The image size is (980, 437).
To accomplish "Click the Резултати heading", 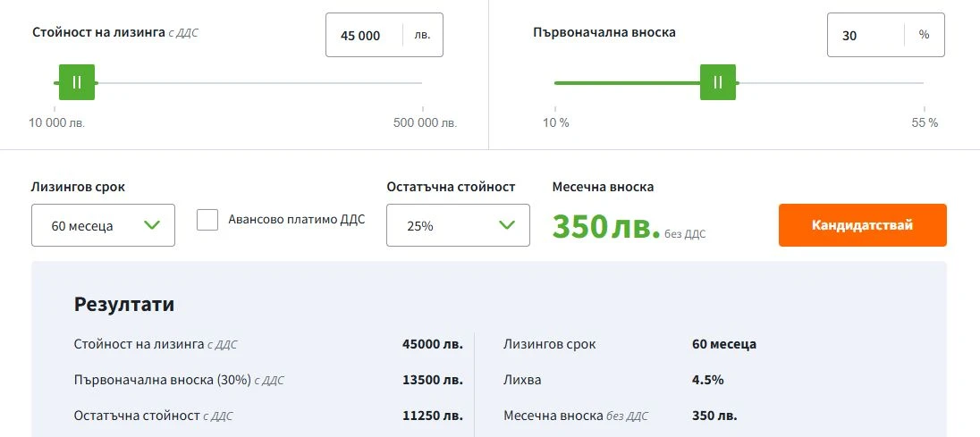I will click(124, 304).
